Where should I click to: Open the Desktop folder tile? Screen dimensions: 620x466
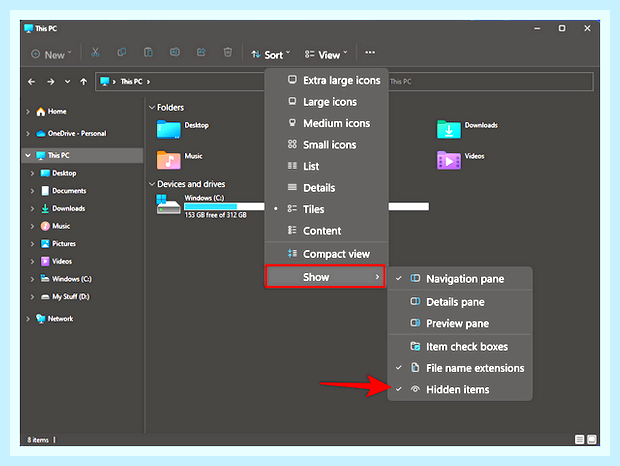click(183, 130)
